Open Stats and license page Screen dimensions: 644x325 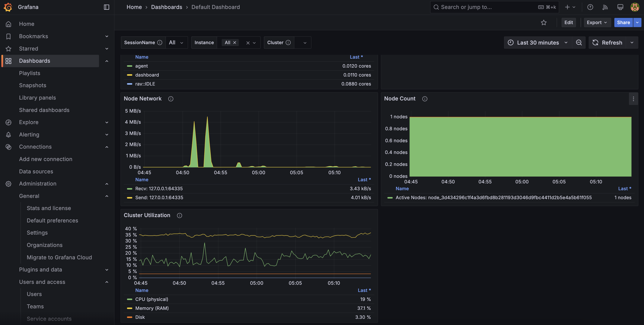pyautogui.click(x=49, y=208)
